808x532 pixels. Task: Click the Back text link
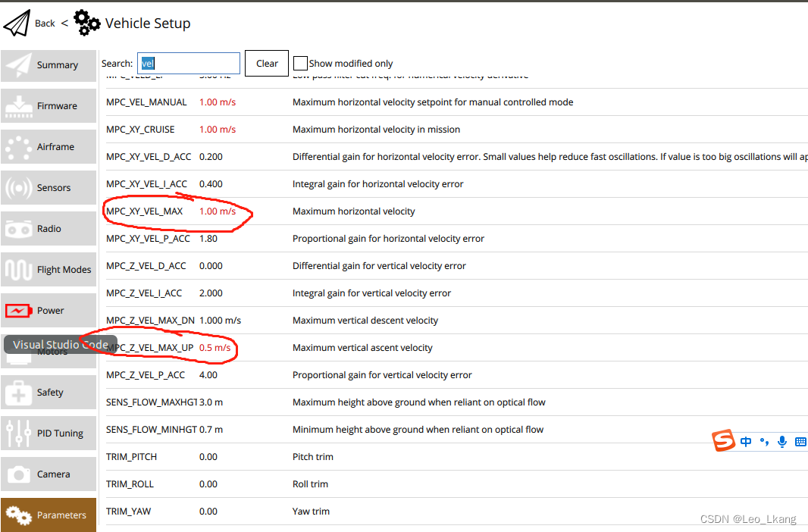(45, 23)
